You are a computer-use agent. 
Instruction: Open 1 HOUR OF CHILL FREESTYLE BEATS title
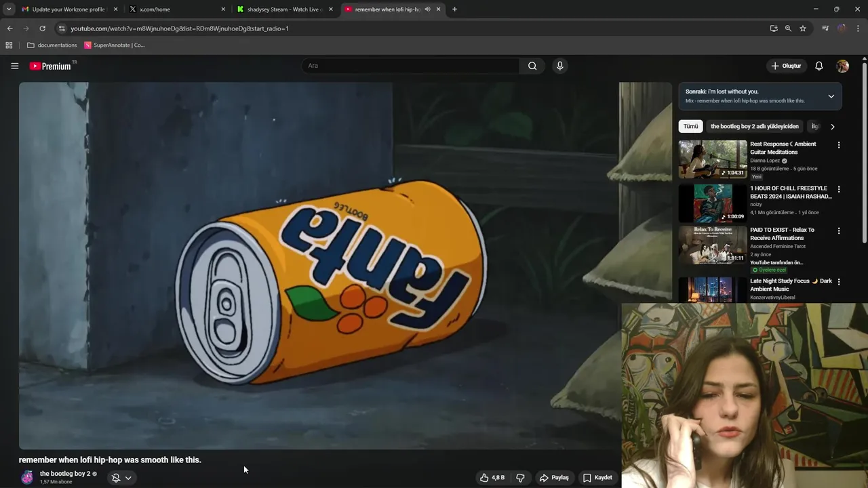tap(791, 192)
